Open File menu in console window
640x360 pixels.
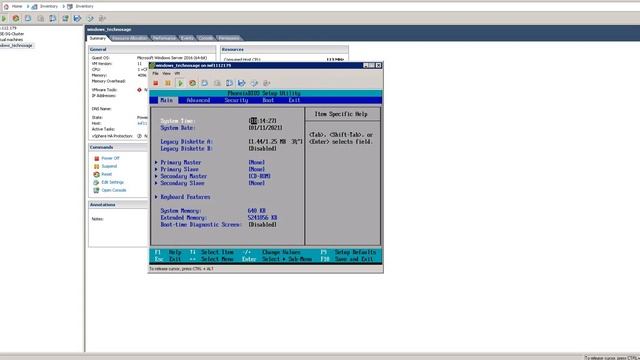coord(156,73)
